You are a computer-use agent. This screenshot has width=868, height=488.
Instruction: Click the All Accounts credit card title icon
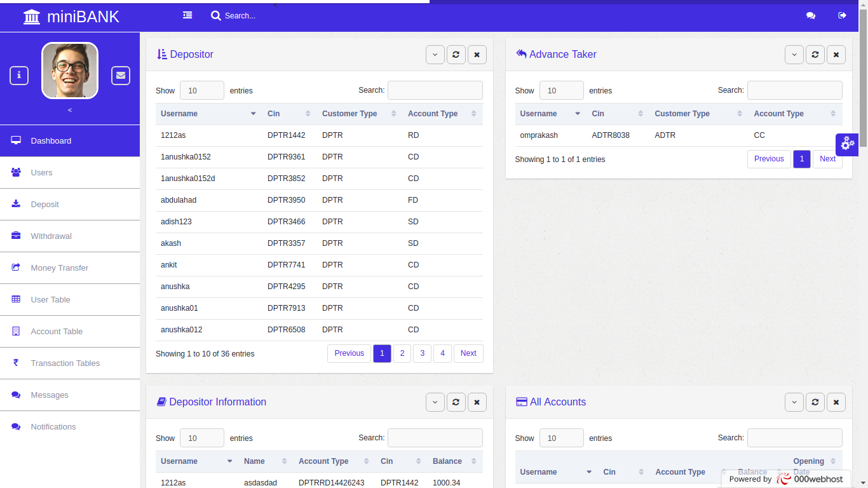pyautogui.click(x=521, y=402)
